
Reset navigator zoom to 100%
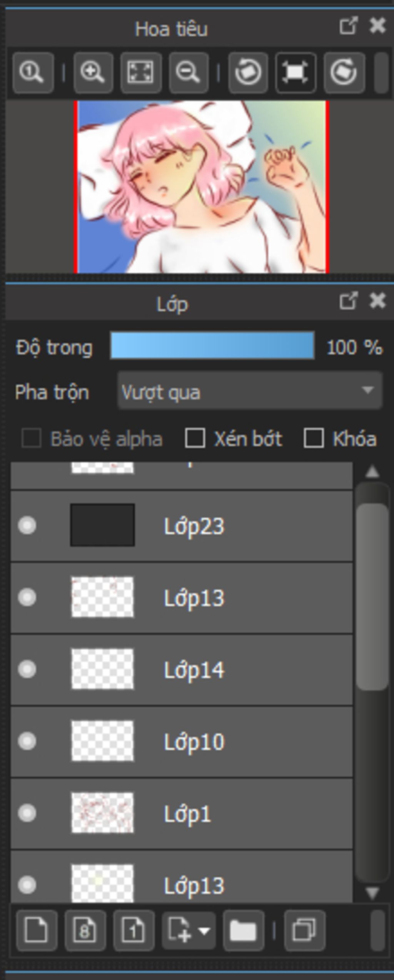tap(33, 73)
